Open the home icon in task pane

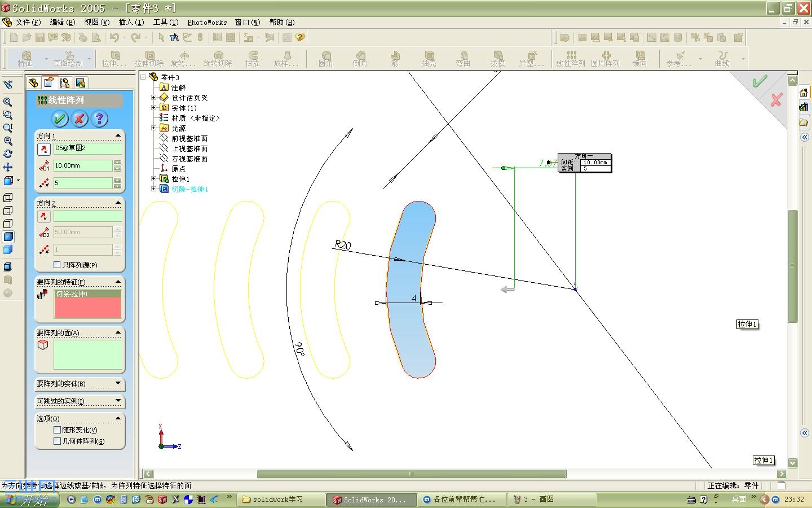[804, 93]
